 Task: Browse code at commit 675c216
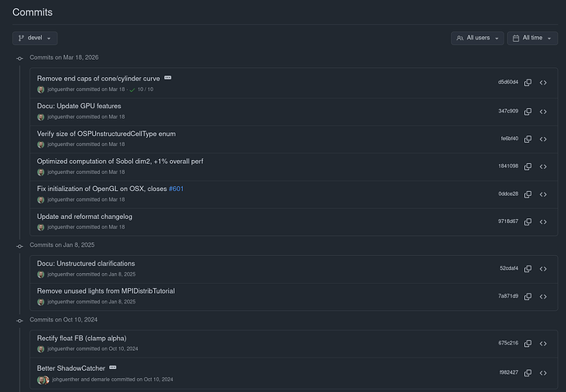[543, 344]
